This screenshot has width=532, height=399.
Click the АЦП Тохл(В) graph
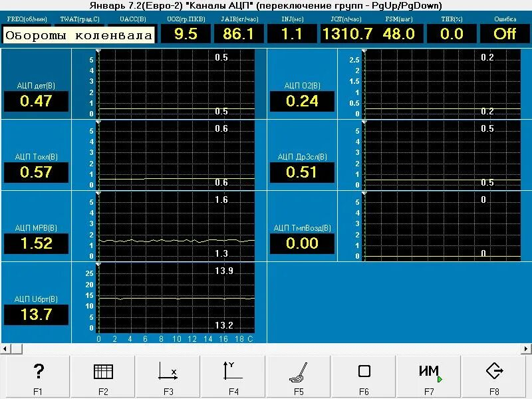point(176,155)
